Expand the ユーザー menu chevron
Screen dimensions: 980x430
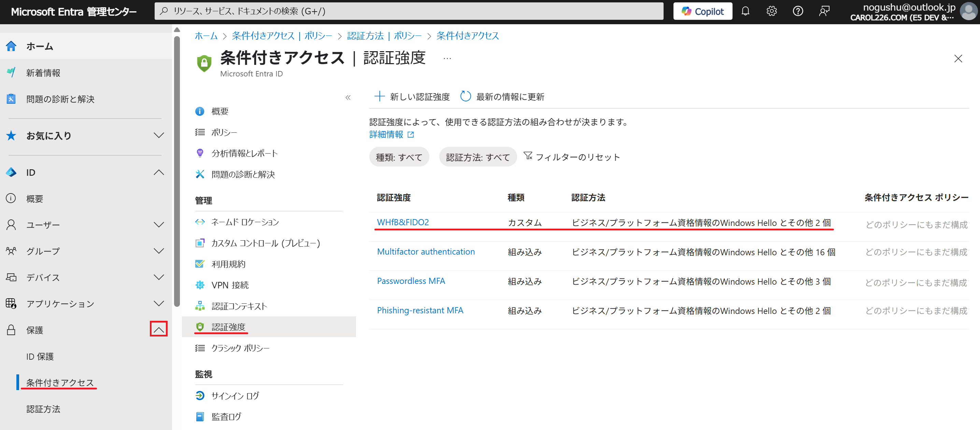[x=159, y=225]
